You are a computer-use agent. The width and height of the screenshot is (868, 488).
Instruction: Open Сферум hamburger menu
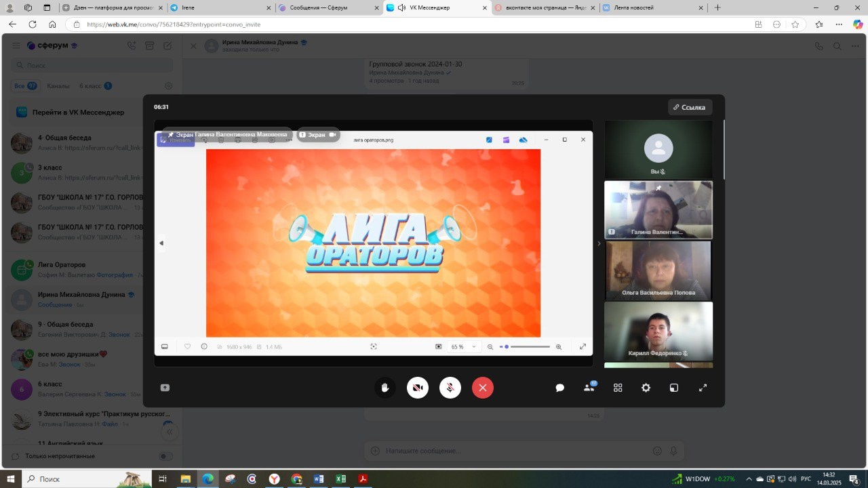tap(16, 46)
